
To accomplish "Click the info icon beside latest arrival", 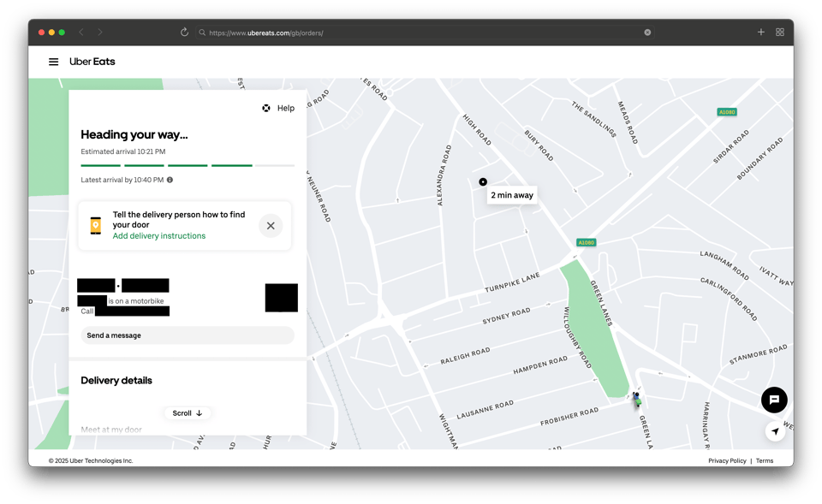I will tap(170, 180).
